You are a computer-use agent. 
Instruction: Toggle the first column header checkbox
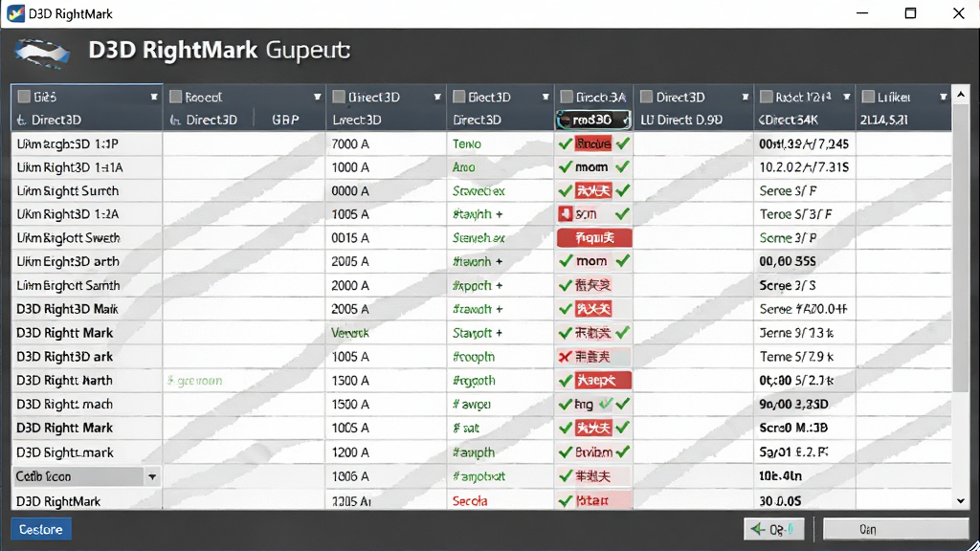24,97
